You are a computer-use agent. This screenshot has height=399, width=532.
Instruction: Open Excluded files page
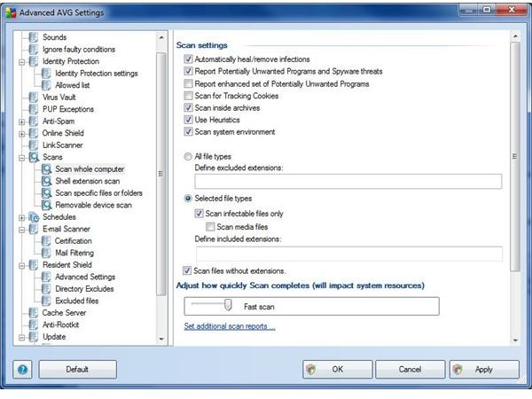76,301
